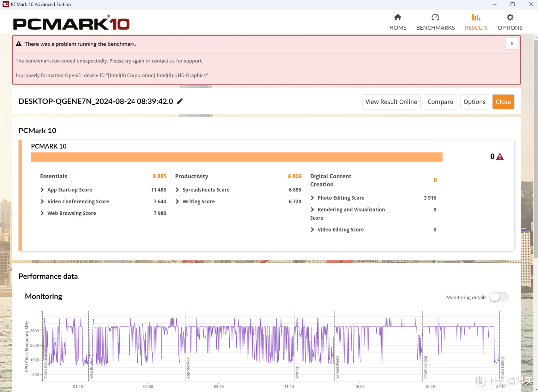This screenshot has height=392, width=538.
Task: Select the Results bar chart icon
Action: (x=476, y=17)
